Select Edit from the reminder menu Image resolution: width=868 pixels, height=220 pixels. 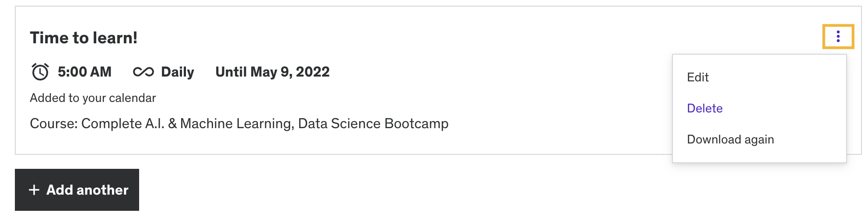coord(698,77)
